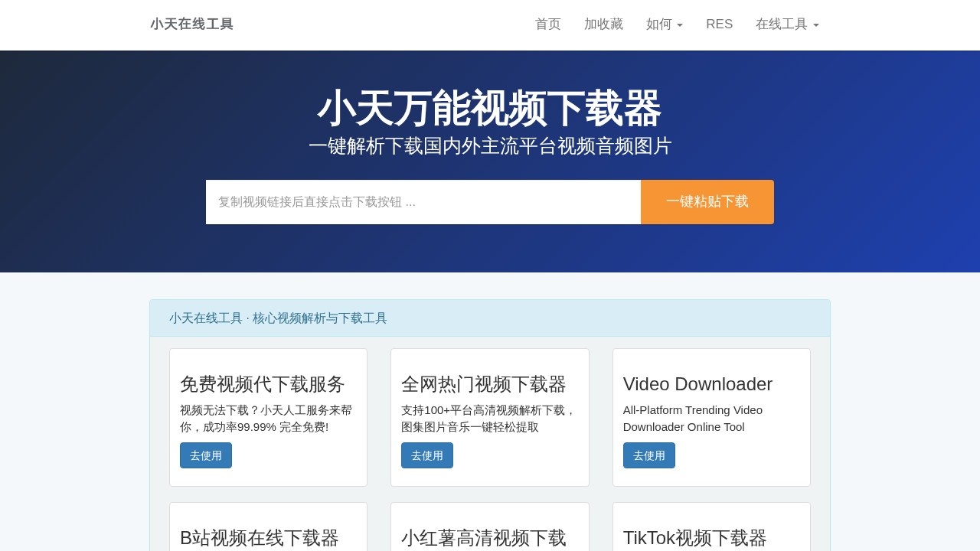
Task: Click the 小天万能视频下载器 hero title
Action: [x=489, y=109]
